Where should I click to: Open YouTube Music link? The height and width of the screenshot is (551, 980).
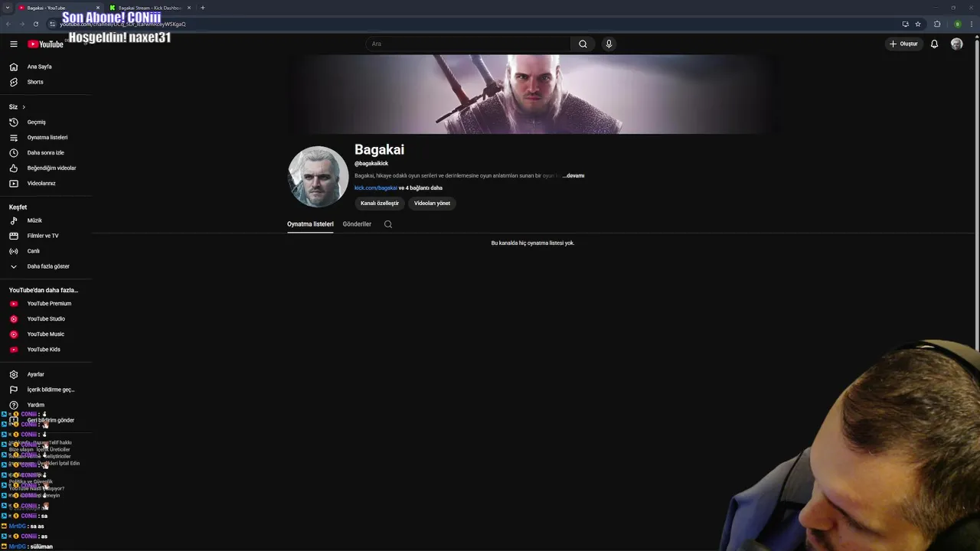pyautogui.click(x=46, y=334)
